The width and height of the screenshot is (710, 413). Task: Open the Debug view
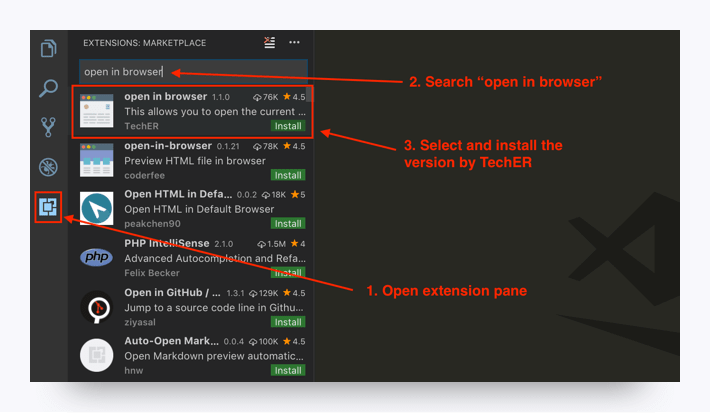tap(48, 167)
